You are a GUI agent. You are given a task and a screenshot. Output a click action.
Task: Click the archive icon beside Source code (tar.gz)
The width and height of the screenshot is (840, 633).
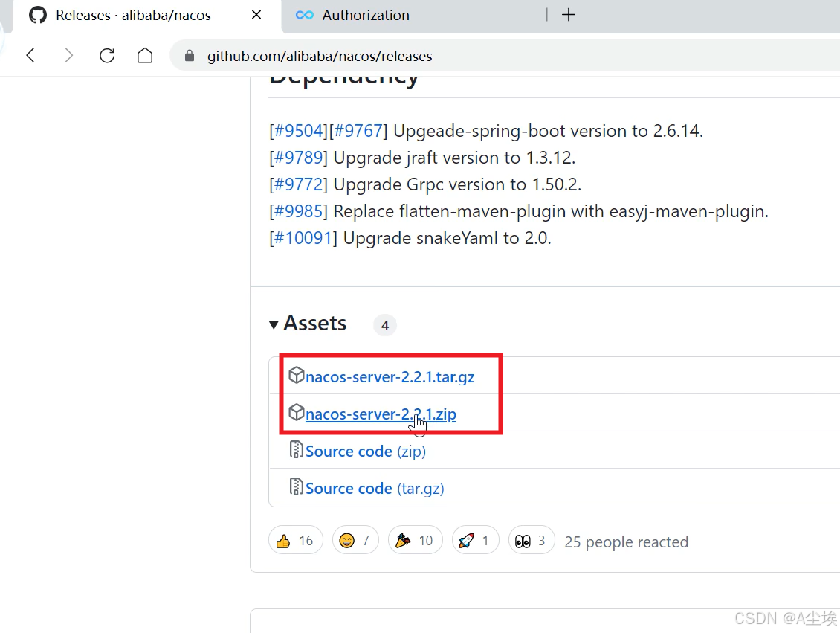point(296,487)
